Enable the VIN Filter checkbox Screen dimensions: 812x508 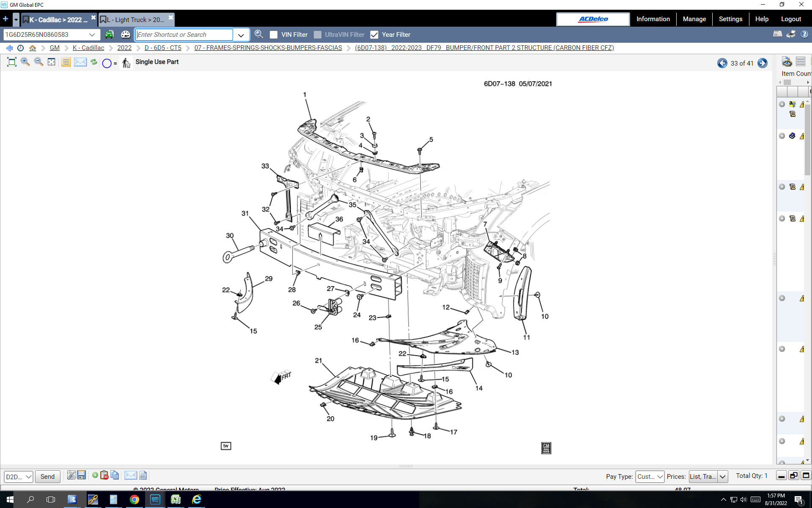point(274,35)
